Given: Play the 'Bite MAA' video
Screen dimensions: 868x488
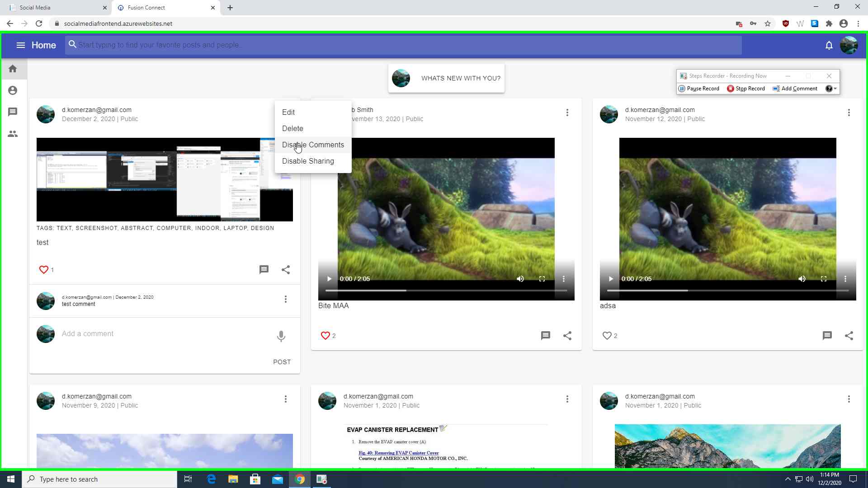Looking at the screenshot, I should coord(329,279).
